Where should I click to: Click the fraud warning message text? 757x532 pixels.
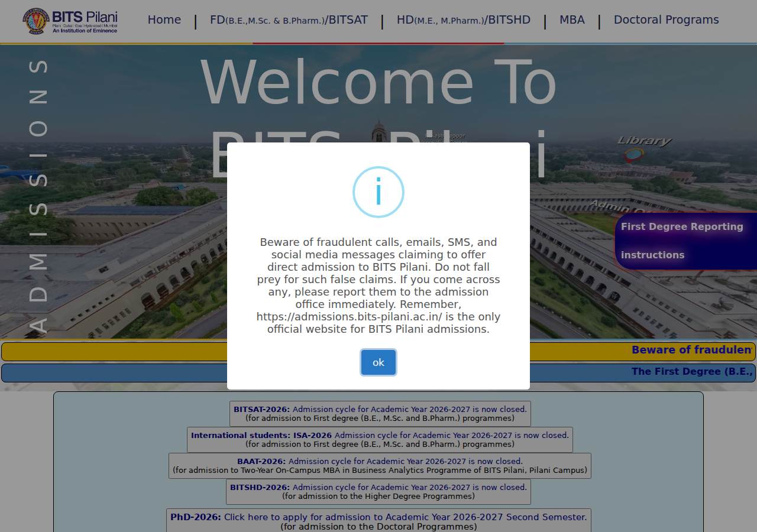[378, 286]
